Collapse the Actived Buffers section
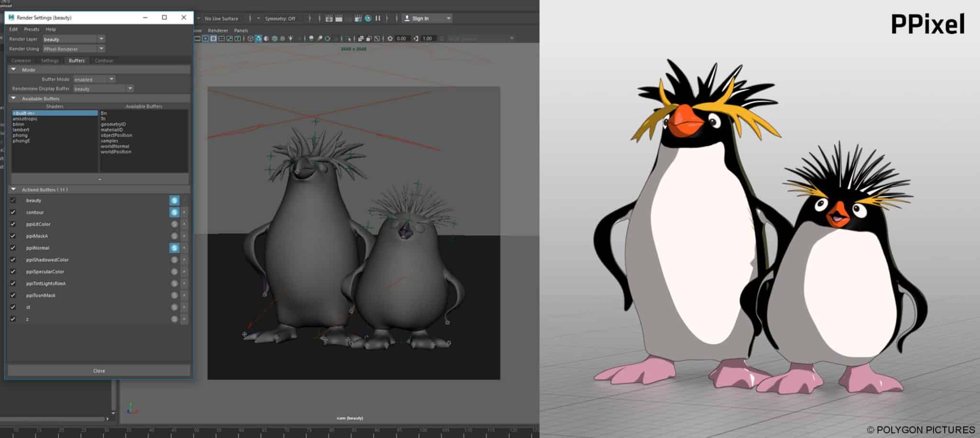 [13, 190]
